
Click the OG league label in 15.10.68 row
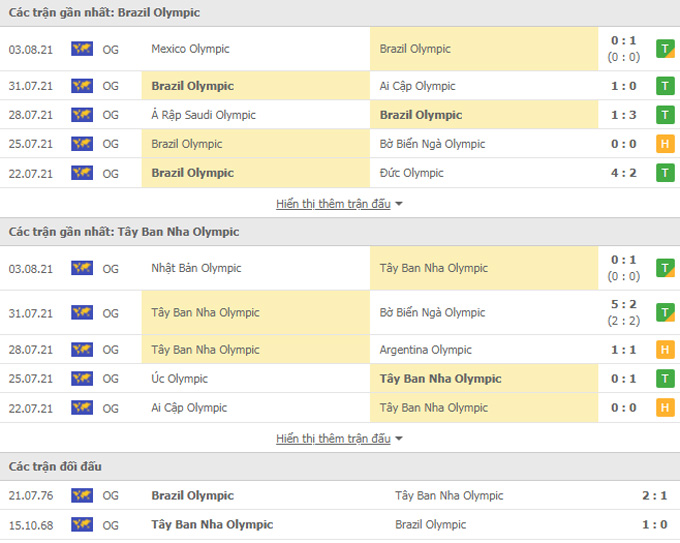click(x=110, y=525)
